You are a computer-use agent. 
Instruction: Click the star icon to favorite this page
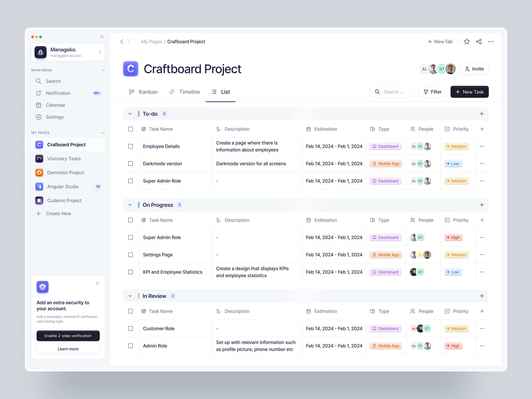[x=467, y=41]
